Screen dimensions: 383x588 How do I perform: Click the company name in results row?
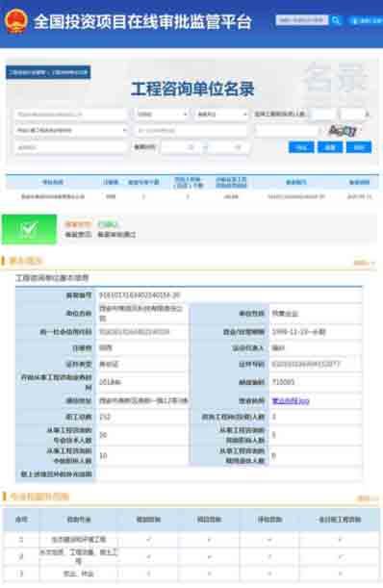pos(53,196)
